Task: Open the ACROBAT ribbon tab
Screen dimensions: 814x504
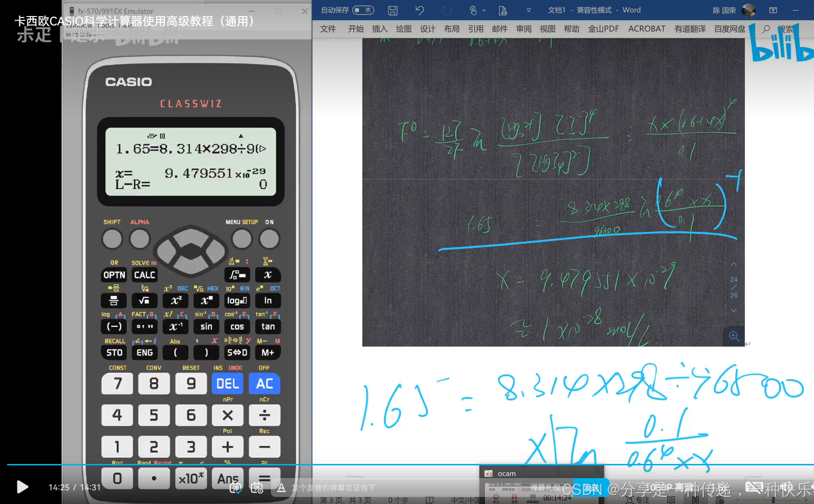Action: tap(647, 29)
